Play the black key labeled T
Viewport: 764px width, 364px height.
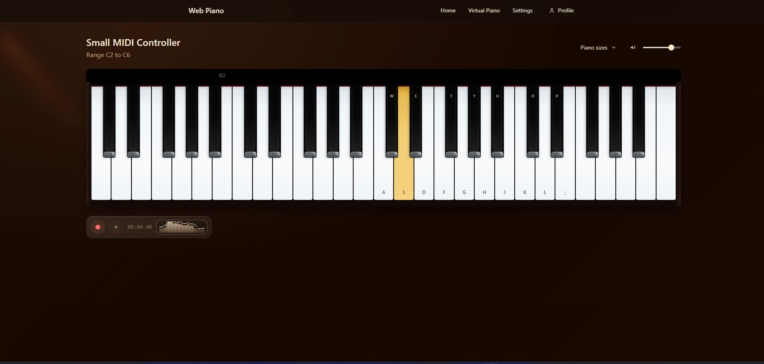click(x=451, y=122)
